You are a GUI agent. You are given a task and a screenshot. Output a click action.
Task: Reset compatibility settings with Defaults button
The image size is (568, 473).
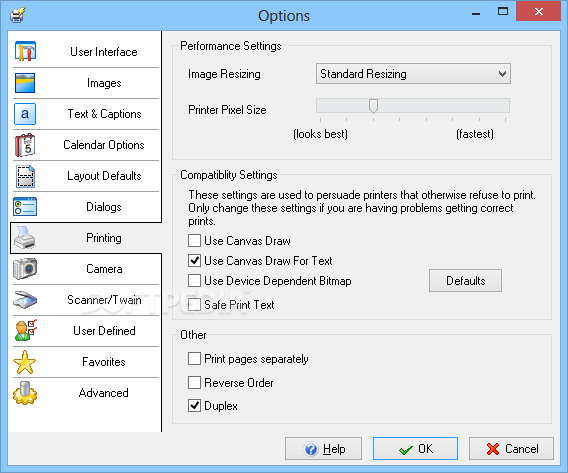point(465,280)
